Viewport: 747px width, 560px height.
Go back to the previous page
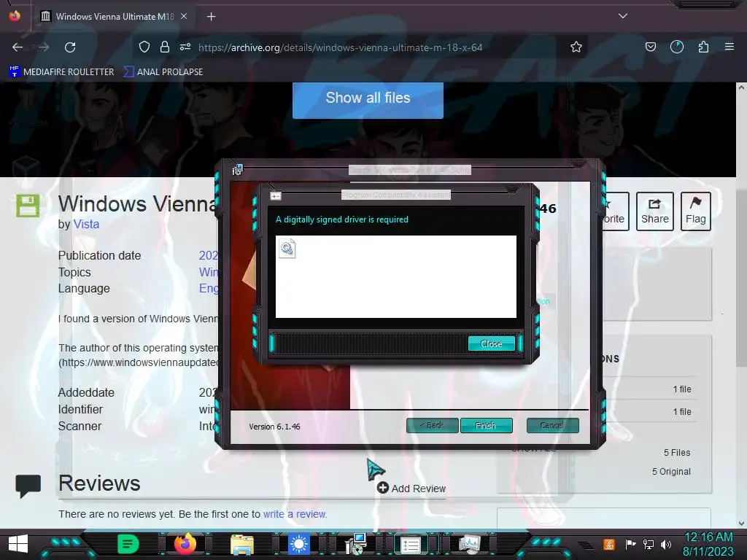pos(18,47)
